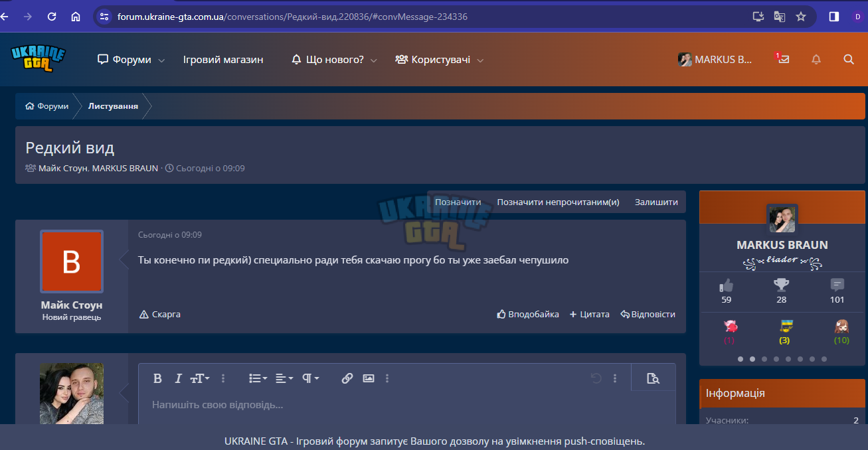Click the green badge count (10)
This screenshot has height=450, width=868.
pos(841,340)
